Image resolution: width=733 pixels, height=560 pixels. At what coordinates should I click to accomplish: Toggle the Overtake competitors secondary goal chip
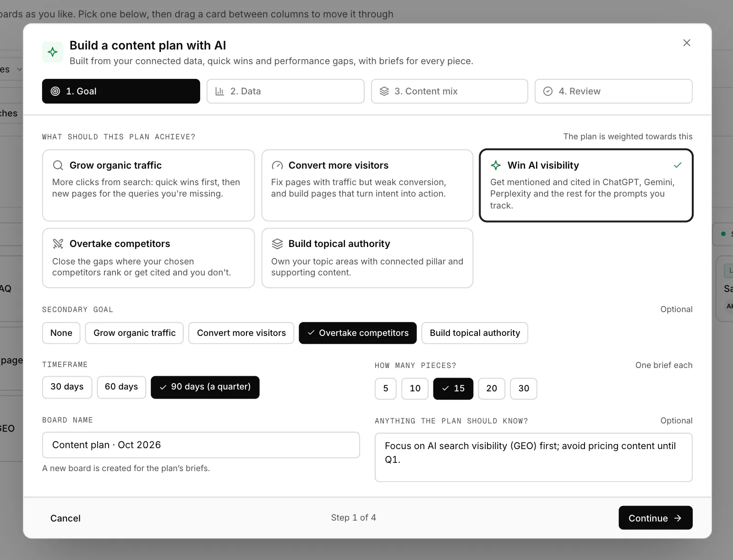(x=358, y=333)
